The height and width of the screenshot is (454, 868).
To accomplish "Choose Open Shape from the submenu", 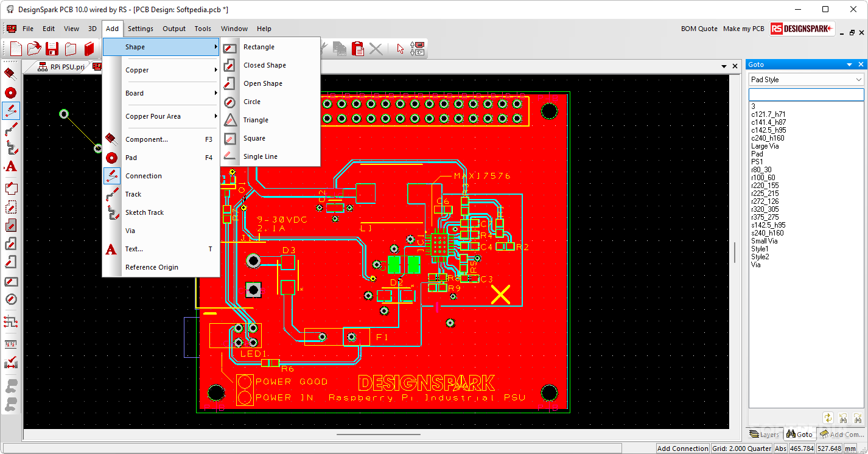I will (x=270, y=83).
